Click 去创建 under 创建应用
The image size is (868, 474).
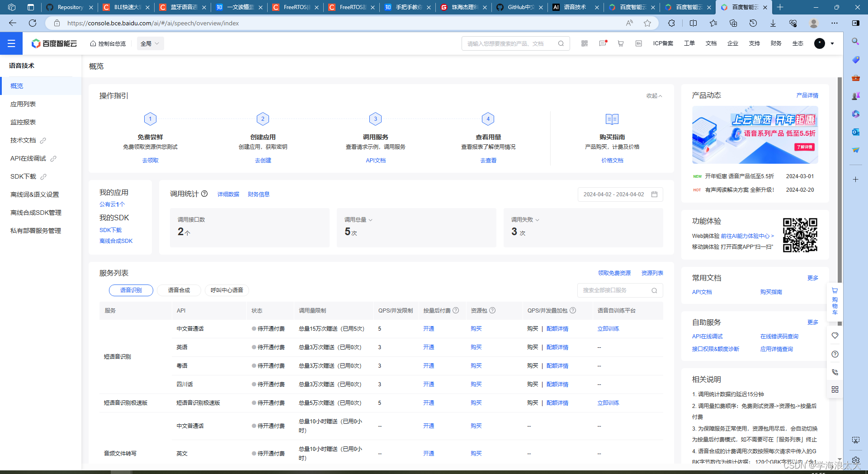[x=263, y=161]
